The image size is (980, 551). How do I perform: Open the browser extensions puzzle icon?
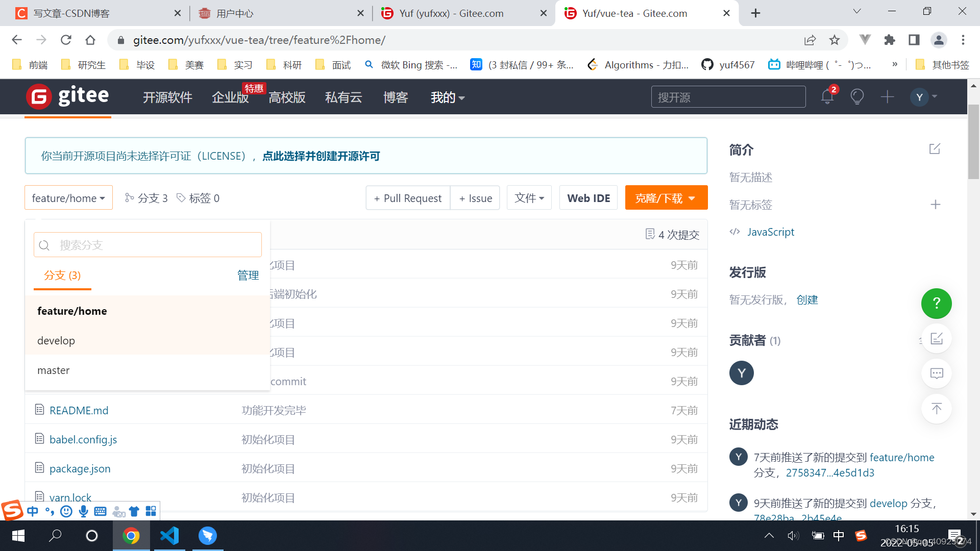889,40
